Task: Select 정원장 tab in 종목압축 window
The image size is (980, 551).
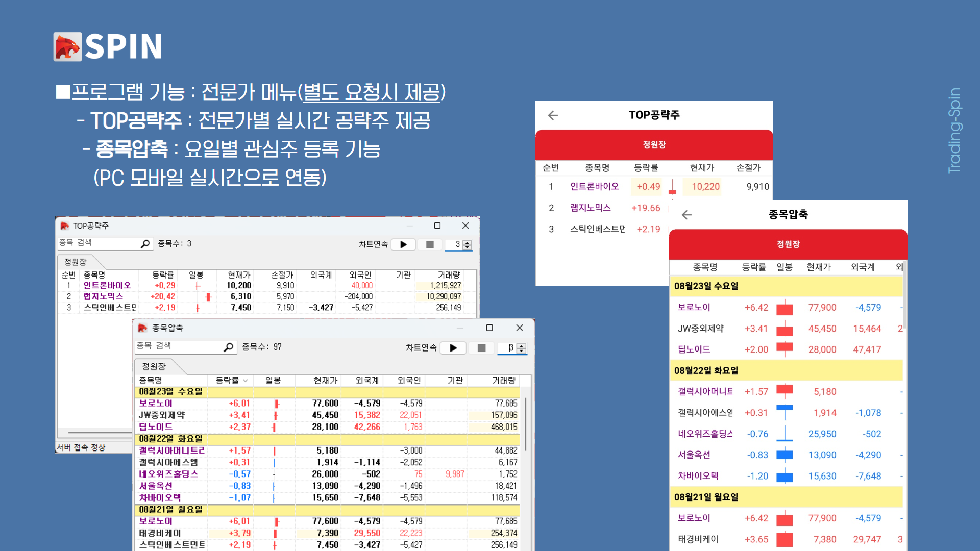Action: click(x=154, y=366)
